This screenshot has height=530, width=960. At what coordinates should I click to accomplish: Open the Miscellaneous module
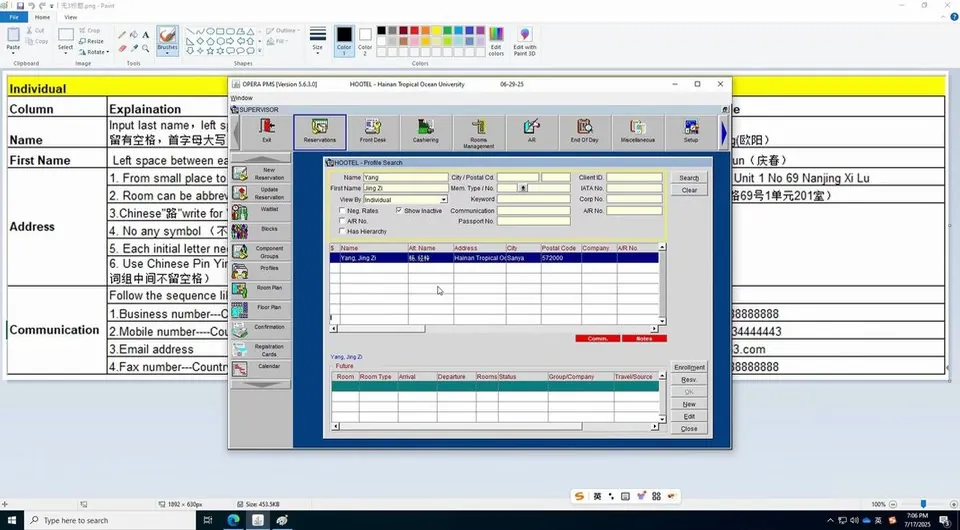(637, 131)
